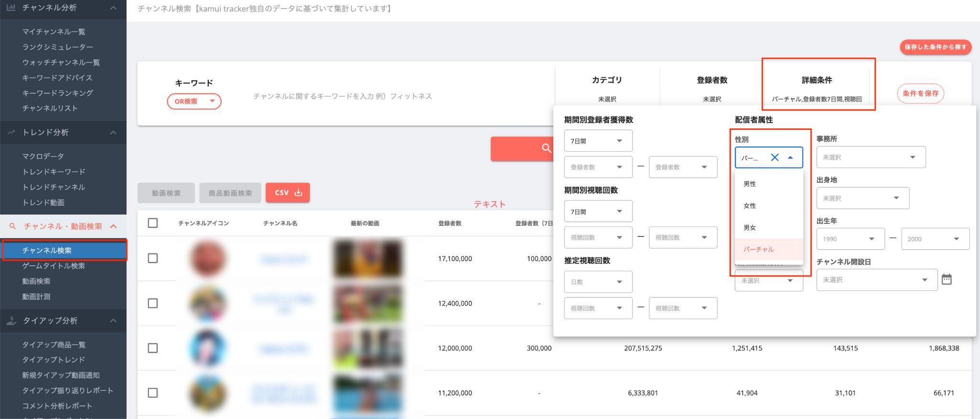Screen dimensions: 980x419
Task: Select 女性 in the gender list
Action: (750, 206)
